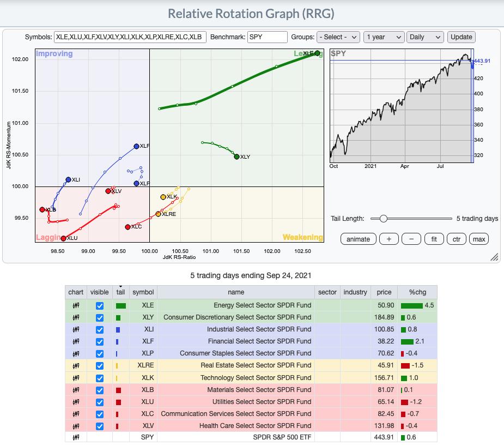Screen dimensions: 504x446
Task: Open the XLE candlestick chart icon
Action: (76, 305)
